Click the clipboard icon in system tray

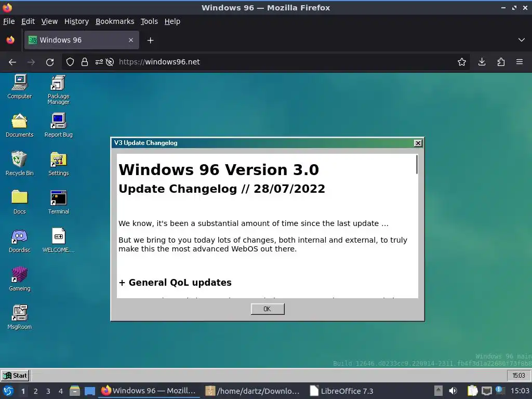472,391
